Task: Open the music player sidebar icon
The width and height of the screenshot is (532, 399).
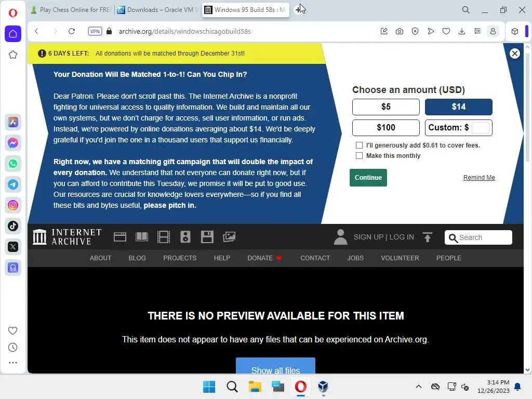Action: (13, 268)
